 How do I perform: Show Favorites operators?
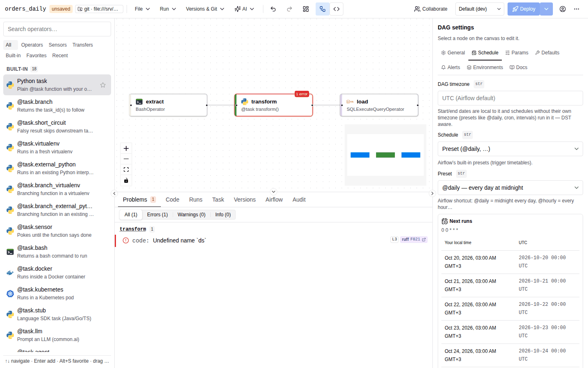[x=36, y=56]
